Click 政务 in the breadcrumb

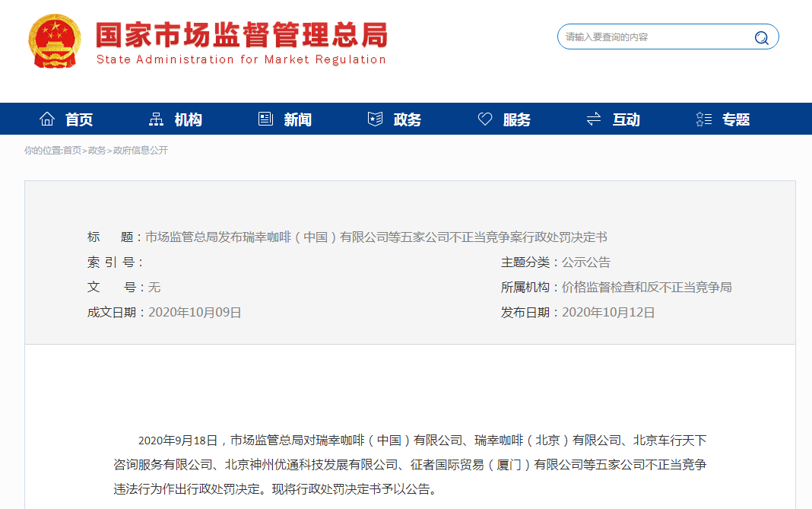[97, 151]
